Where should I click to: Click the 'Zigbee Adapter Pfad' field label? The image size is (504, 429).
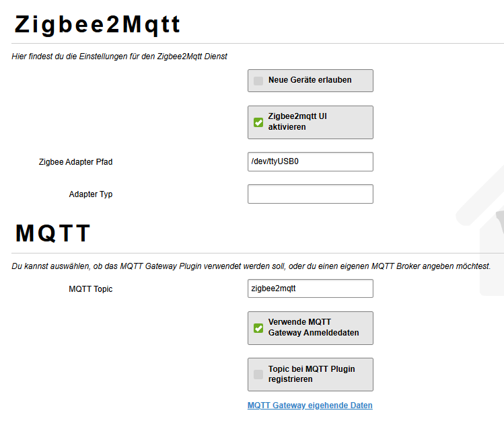pos(75,162)
